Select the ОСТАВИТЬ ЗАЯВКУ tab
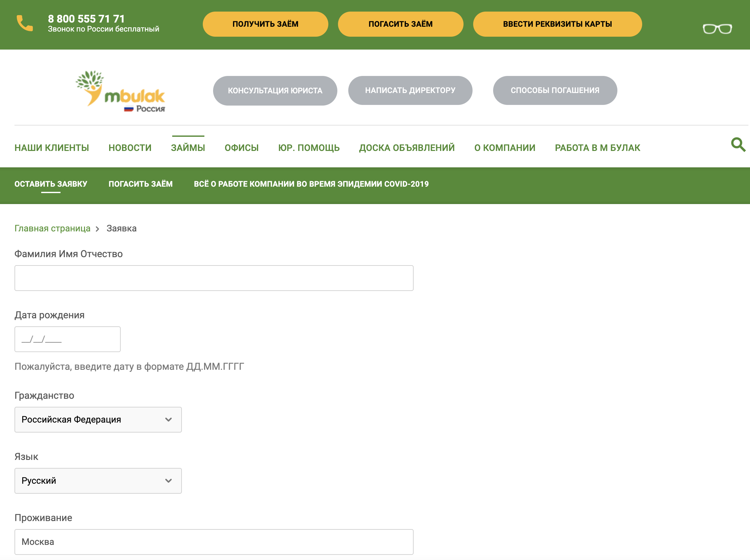Image resolution: width=750 pixels, height=560 pixels. tap(51, 184)
